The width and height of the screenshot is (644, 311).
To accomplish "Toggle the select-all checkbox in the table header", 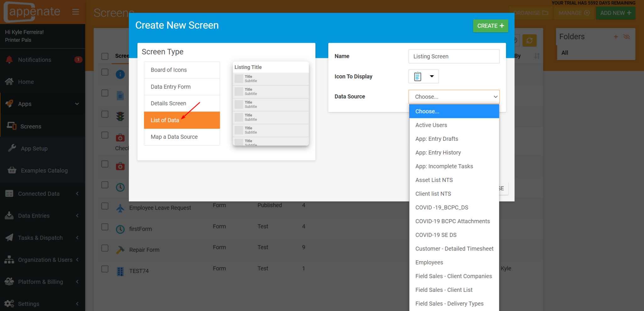I will point(105,56).
